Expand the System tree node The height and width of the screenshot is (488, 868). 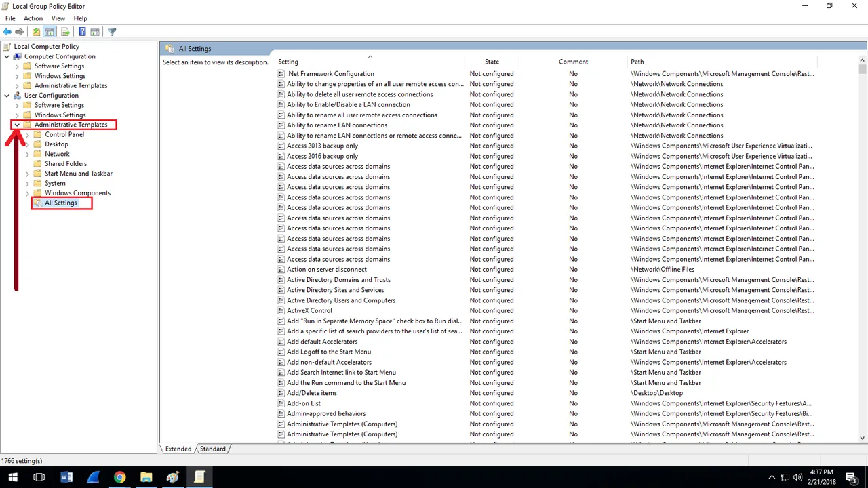[x=28, y=184]
